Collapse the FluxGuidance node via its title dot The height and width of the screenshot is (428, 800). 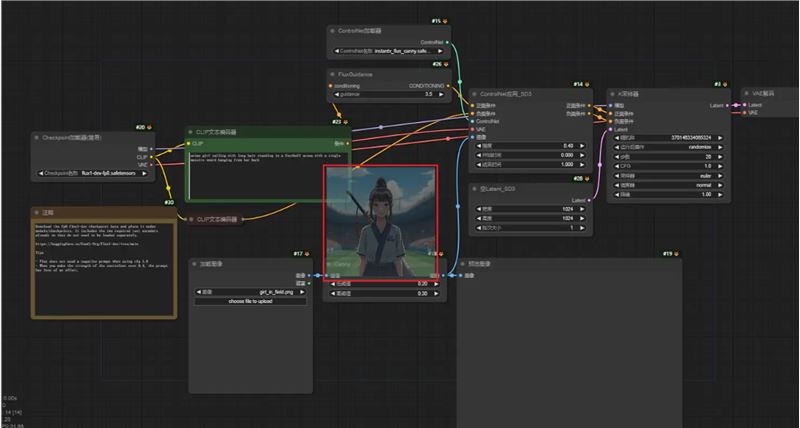[333, 74]
